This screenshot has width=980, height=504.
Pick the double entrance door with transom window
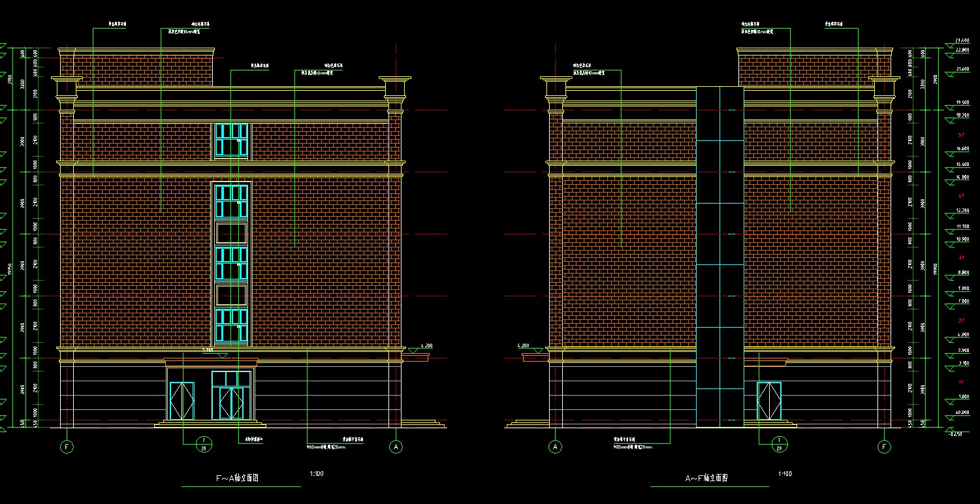[x=231, y=396]
